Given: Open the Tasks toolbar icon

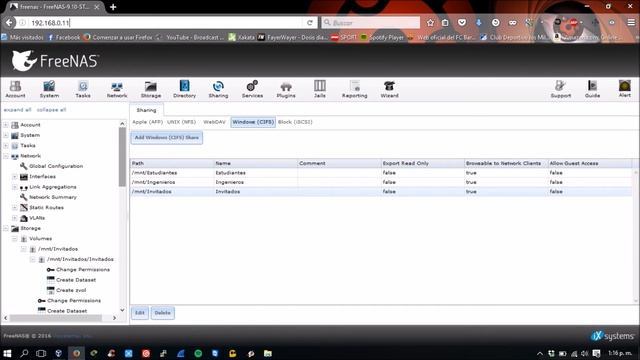Looking at the screenshot, I should pyautogui.click(x=83, y=89).
